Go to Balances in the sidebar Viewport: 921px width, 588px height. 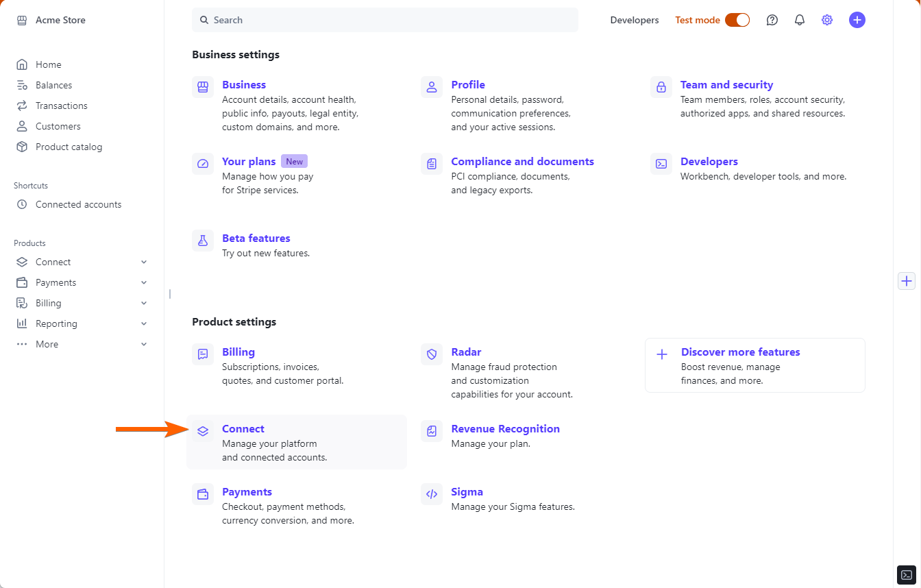pyautogui.click(x=53, y=85)
